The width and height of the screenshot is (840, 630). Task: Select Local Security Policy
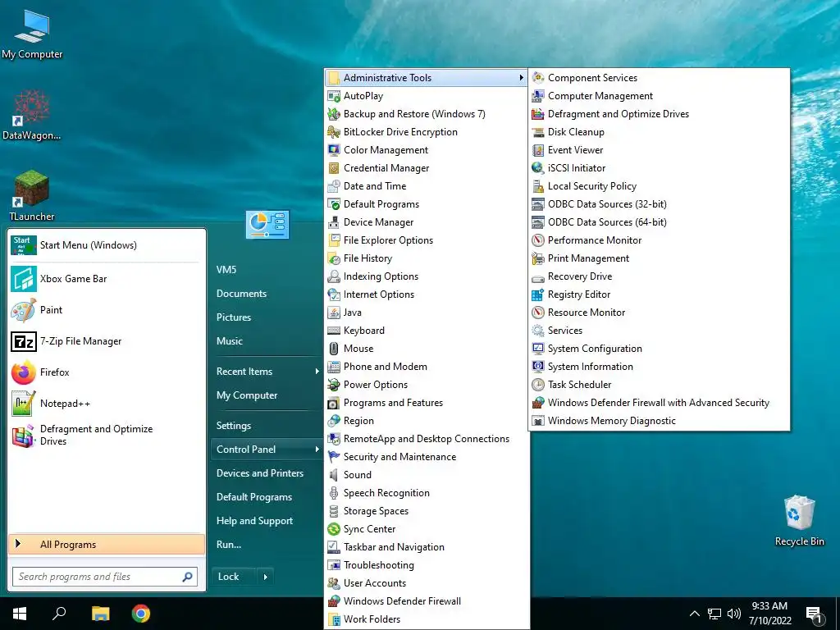click(592, 186)
